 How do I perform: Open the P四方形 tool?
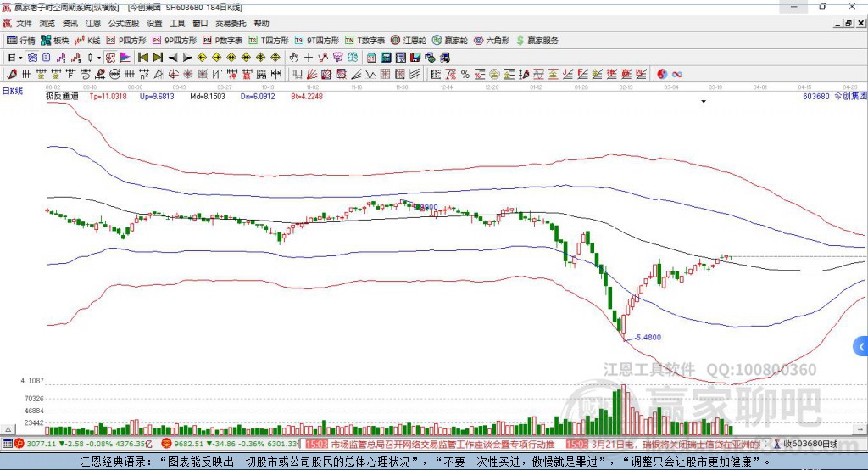(126, 41)
